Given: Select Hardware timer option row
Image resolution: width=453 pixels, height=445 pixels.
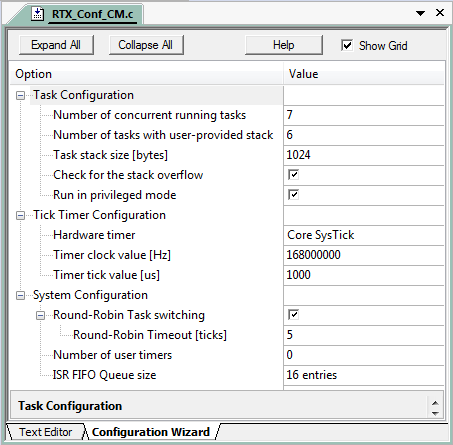Looking at the screenshot, I should (94, 235).
